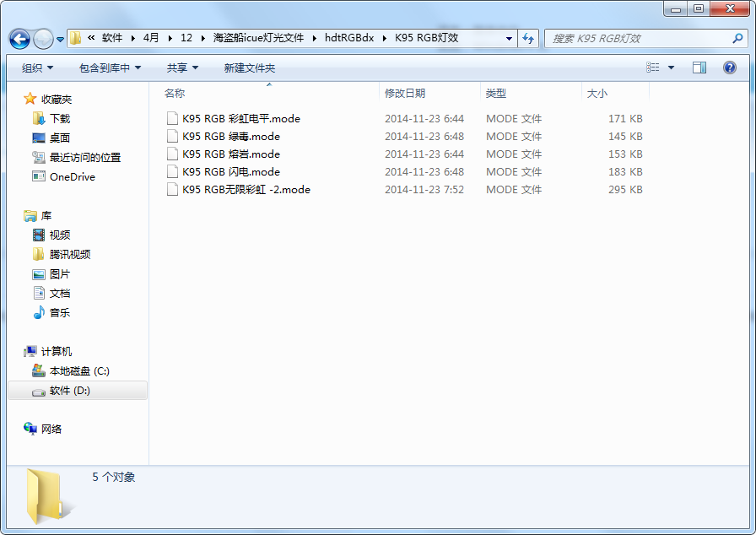Screen dimensions: 756x535
Task: Navigate to folder 12 in breadcrumb
Action: 186,38
